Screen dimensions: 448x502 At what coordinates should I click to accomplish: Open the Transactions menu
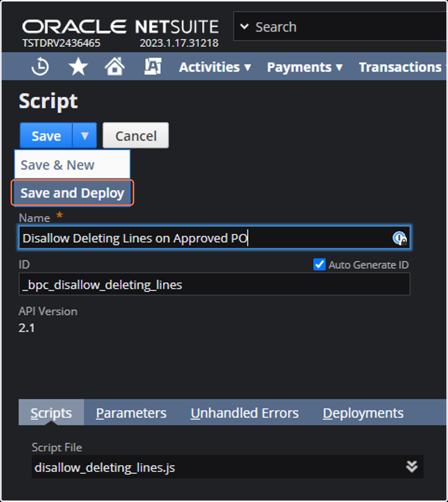point(402,67)
